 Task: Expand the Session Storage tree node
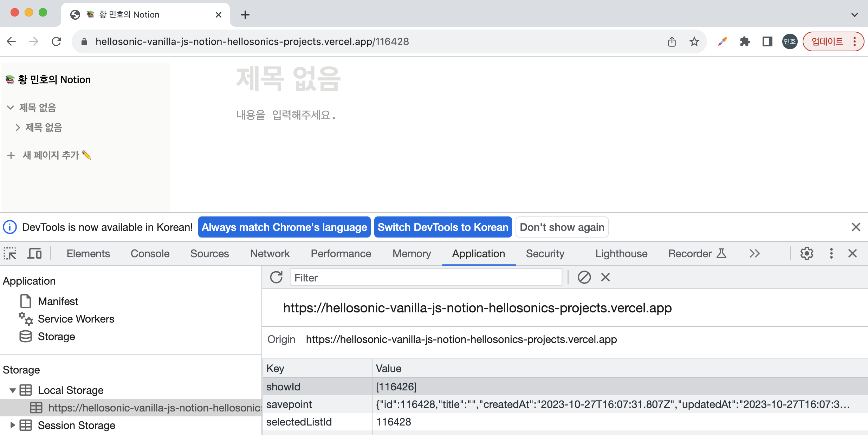tap(13, 425)
